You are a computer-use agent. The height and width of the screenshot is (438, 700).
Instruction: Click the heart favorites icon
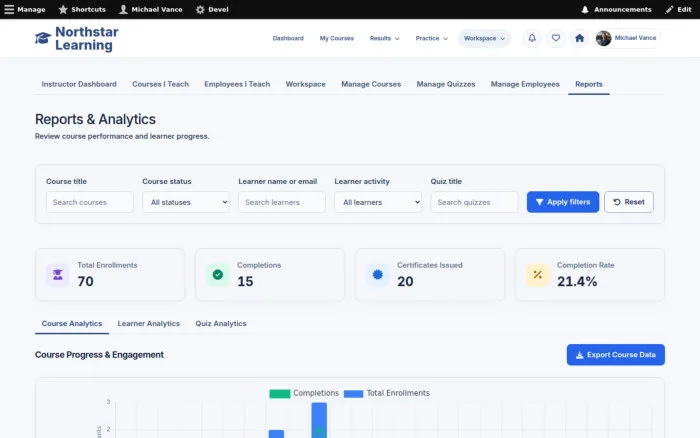556,38
